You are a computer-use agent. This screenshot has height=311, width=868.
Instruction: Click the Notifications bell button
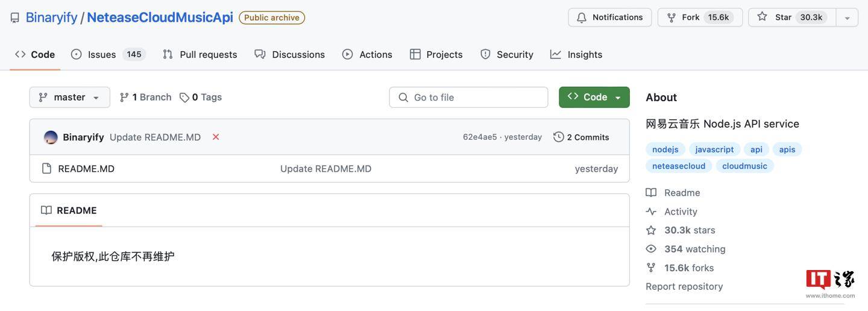point(609,17)
